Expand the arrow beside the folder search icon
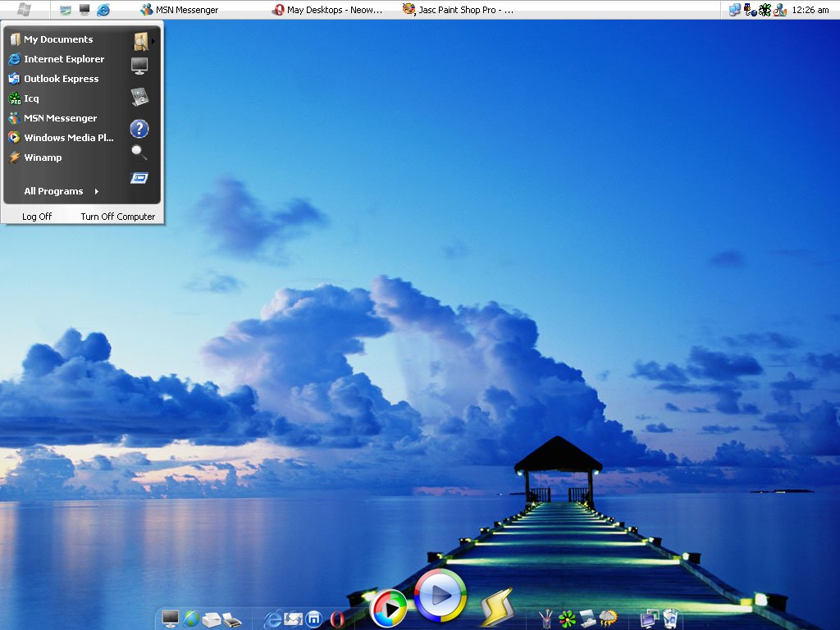The image size is (840, 630). [x=153, y=41]
